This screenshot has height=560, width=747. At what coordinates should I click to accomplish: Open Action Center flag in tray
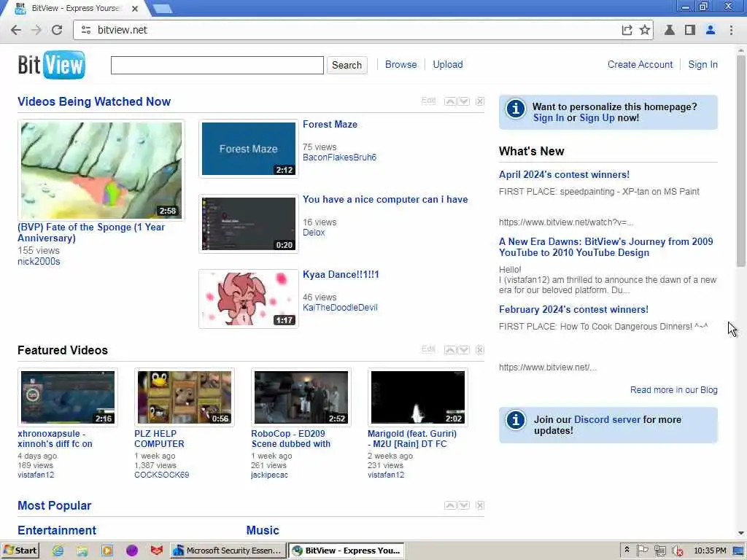642,551
